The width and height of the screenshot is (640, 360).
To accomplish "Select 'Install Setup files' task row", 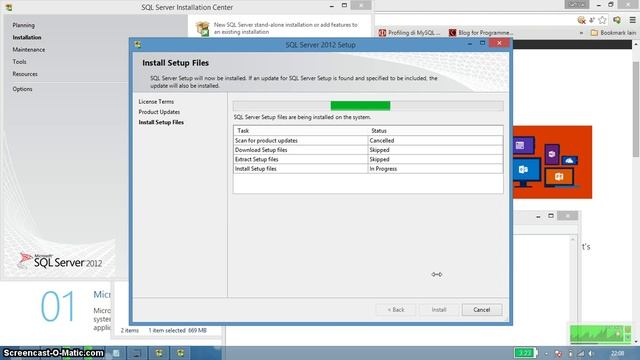I will click(x=368, y=169).
